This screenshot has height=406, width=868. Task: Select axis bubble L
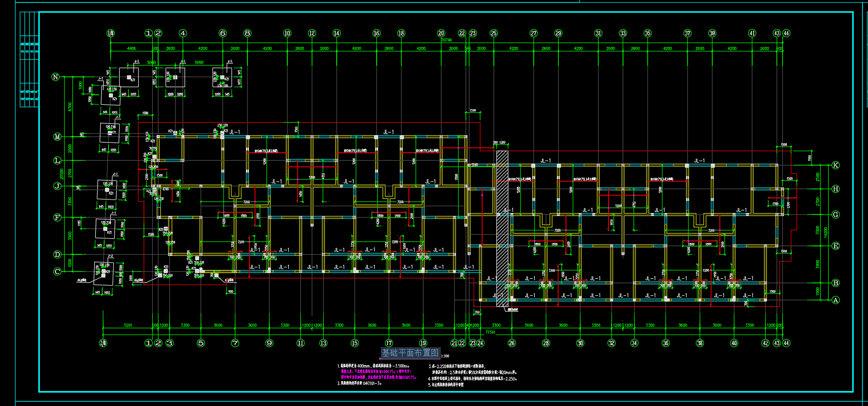click(x=57, y=161)
